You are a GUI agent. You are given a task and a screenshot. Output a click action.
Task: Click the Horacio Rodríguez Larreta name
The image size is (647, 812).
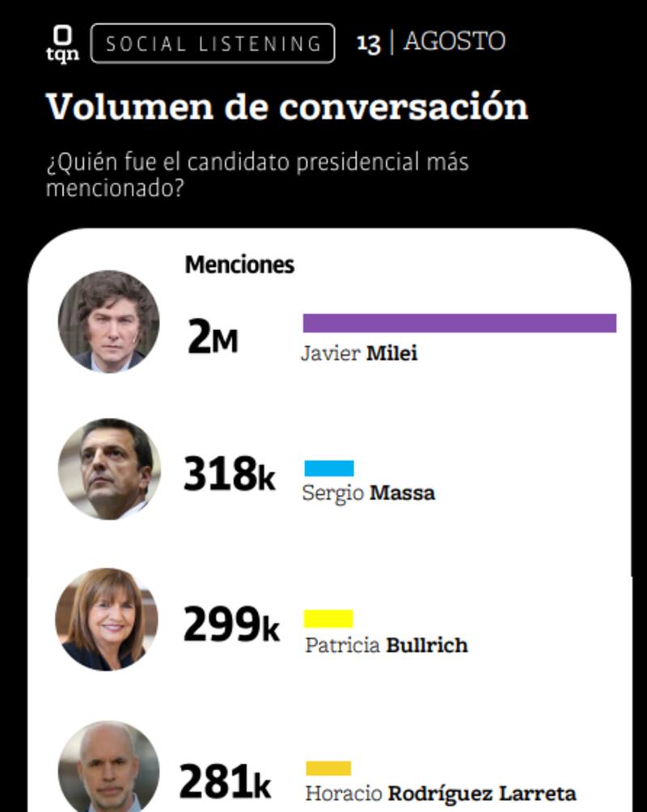(440, 793)
